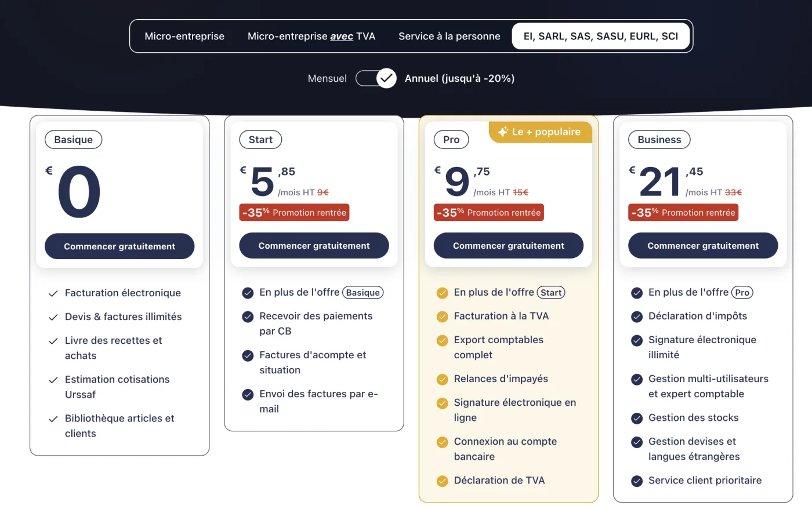
Task: Click Gestion multi-utilisateurs et expert comptable text
Action: [708, 386]
